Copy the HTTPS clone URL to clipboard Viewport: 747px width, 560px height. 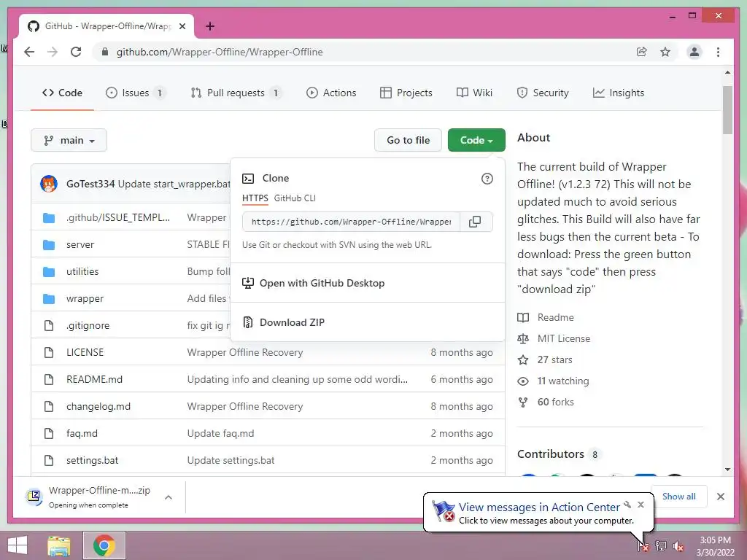click(475, 222)
